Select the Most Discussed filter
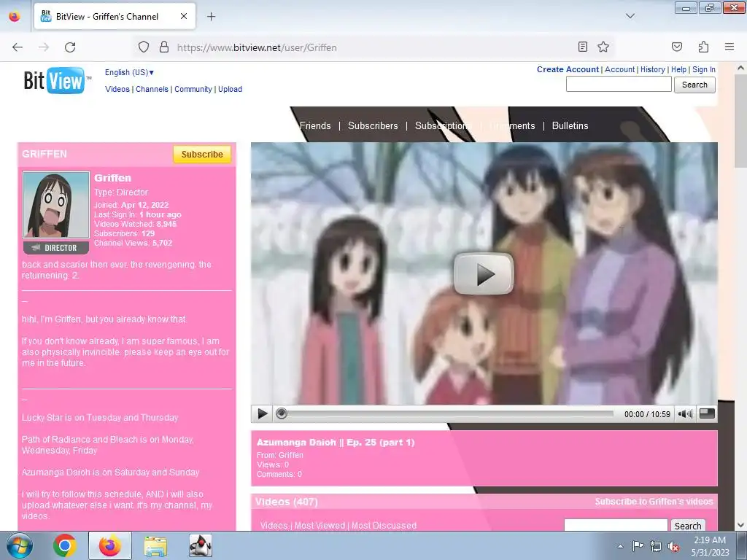747x560 pixels. (384, 526)
